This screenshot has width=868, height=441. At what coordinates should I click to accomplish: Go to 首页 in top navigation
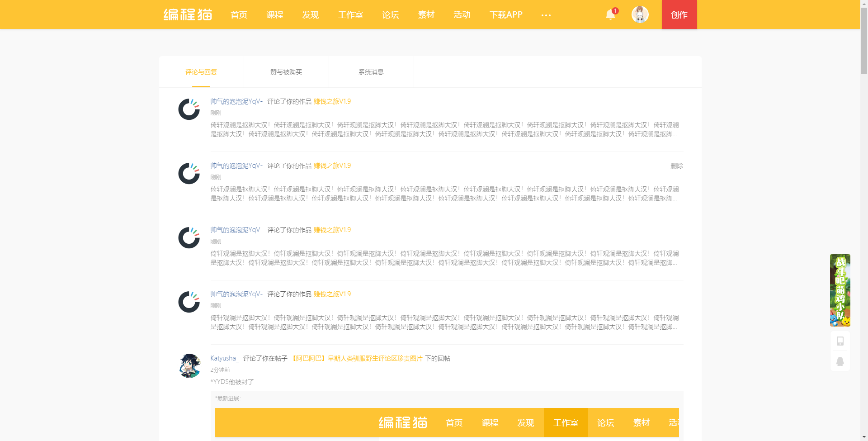[x=239, y=15]
